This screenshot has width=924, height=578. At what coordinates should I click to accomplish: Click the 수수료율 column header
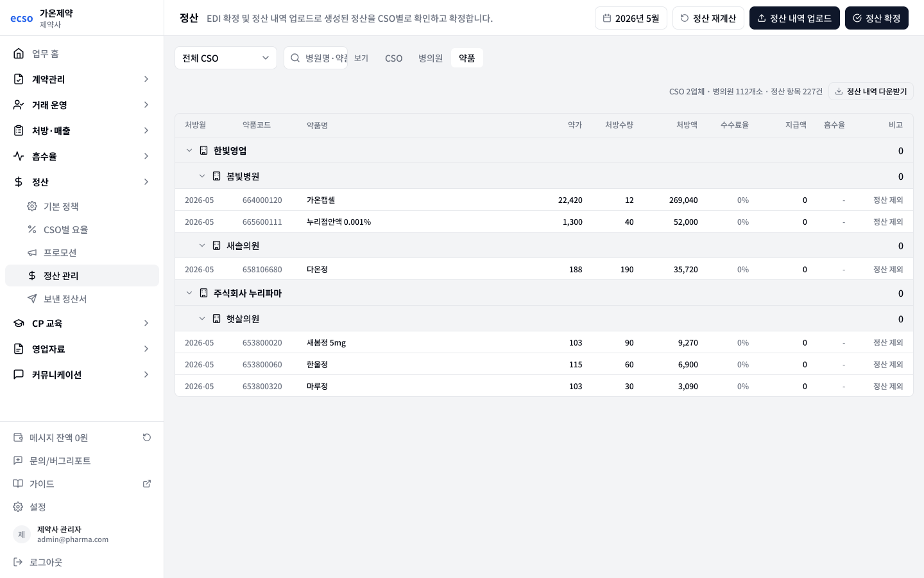(735, 125)
